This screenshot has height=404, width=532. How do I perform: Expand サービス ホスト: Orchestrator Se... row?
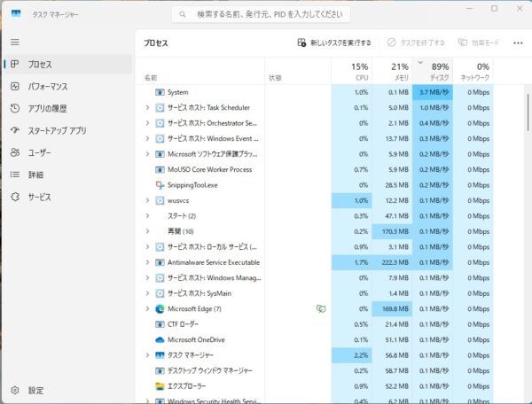pos(147,123)
